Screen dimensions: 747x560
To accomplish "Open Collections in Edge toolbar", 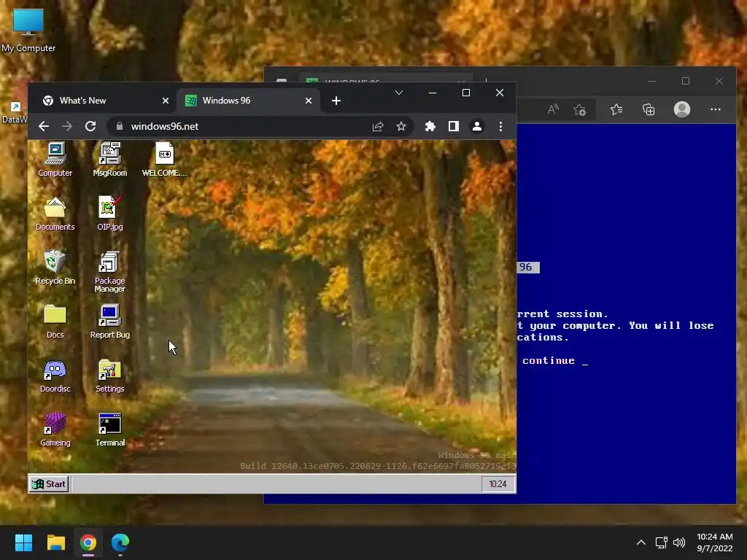I will [649, 109].
